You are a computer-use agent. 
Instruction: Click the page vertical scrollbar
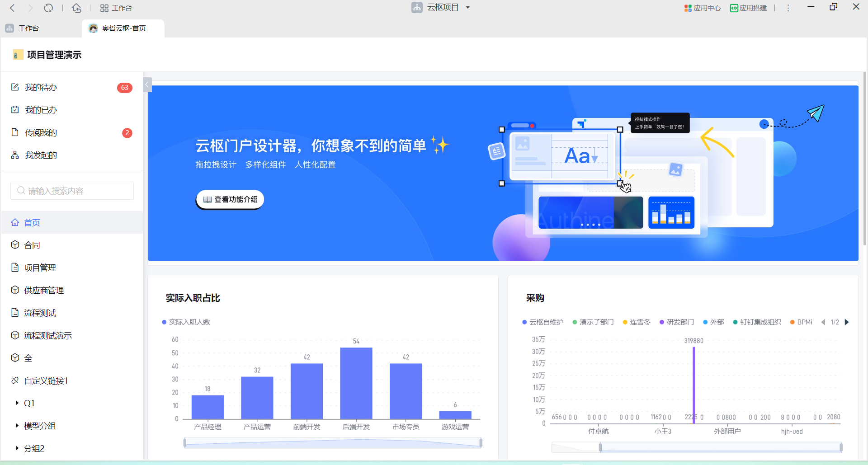864,158
